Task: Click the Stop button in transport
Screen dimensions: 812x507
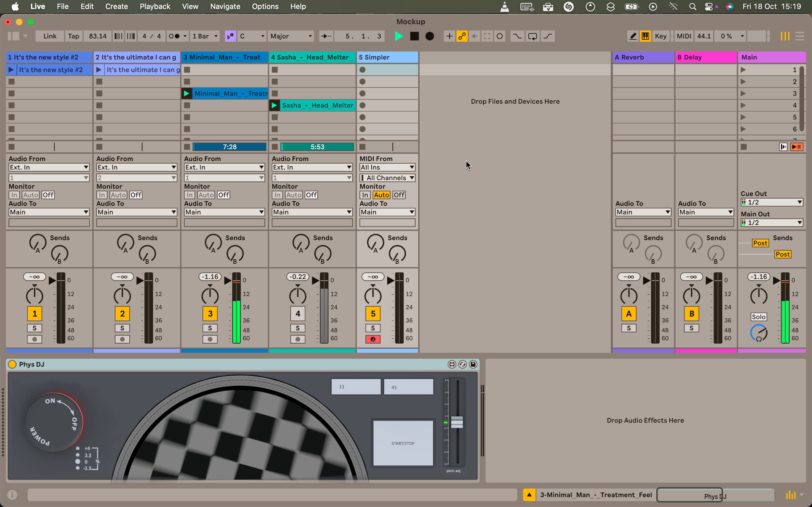Action: coord(414,36)
